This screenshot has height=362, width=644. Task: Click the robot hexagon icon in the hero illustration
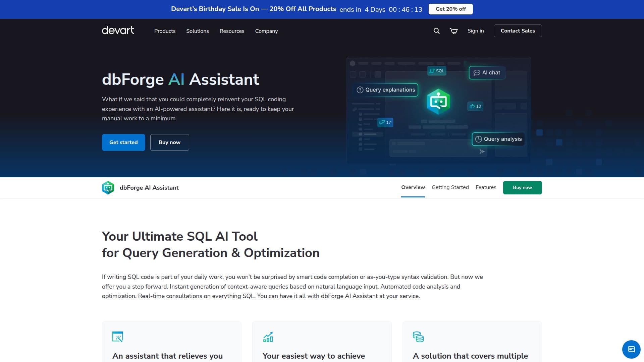tap(438, 101)
